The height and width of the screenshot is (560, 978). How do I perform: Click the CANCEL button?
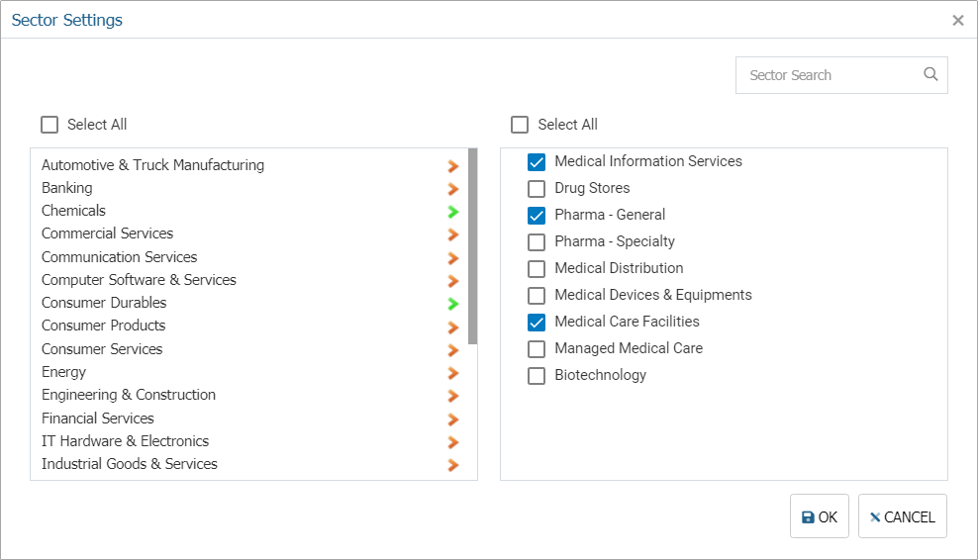tap(902, 516)
